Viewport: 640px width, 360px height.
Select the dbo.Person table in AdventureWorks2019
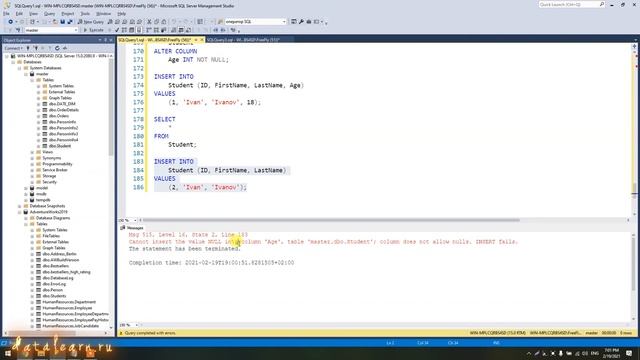click(x=53, y=290)
